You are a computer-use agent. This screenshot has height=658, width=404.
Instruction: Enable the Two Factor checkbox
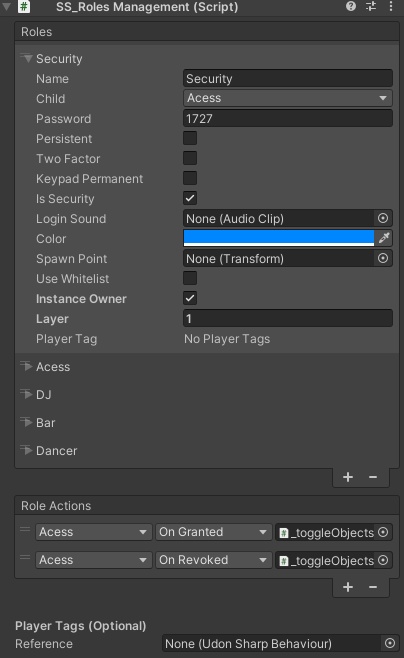click(x=190, y=158)
